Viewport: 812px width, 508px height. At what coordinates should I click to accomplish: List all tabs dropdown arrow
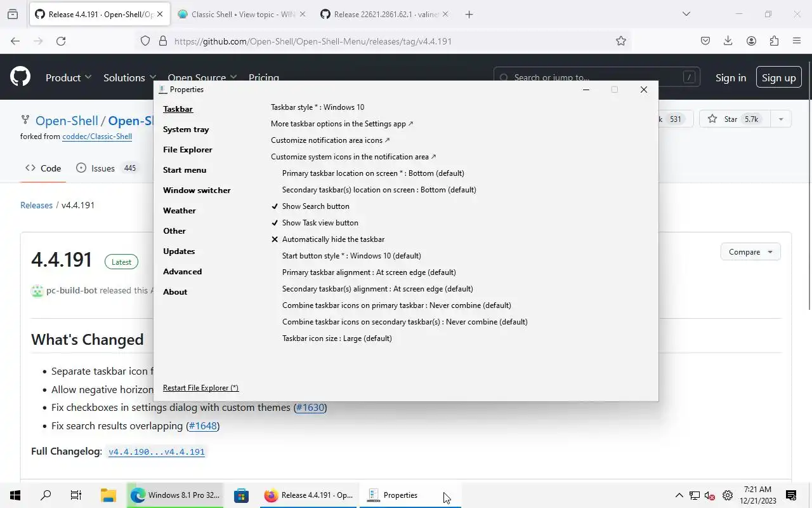click(686, 14)
